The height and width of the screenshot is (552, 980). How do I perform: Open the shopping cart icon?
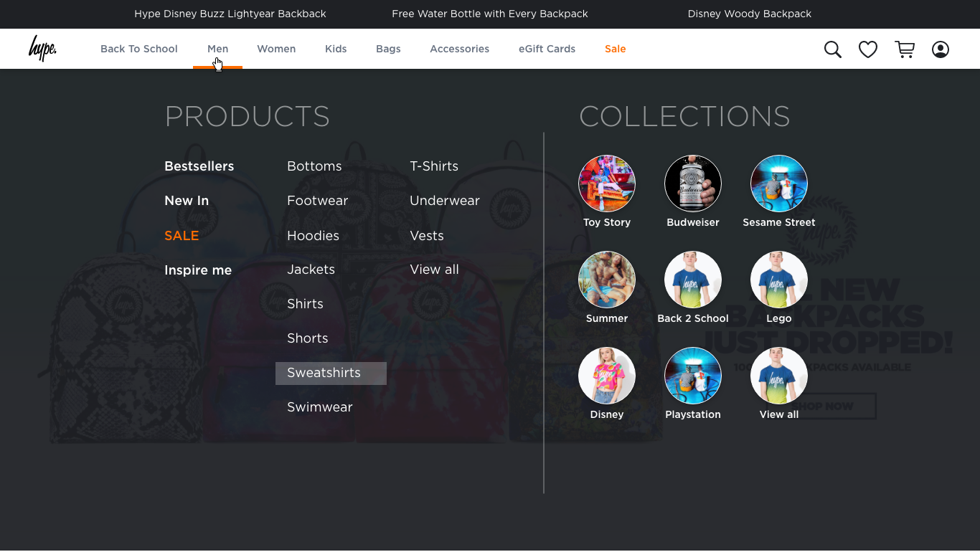(x=905, y=49)
